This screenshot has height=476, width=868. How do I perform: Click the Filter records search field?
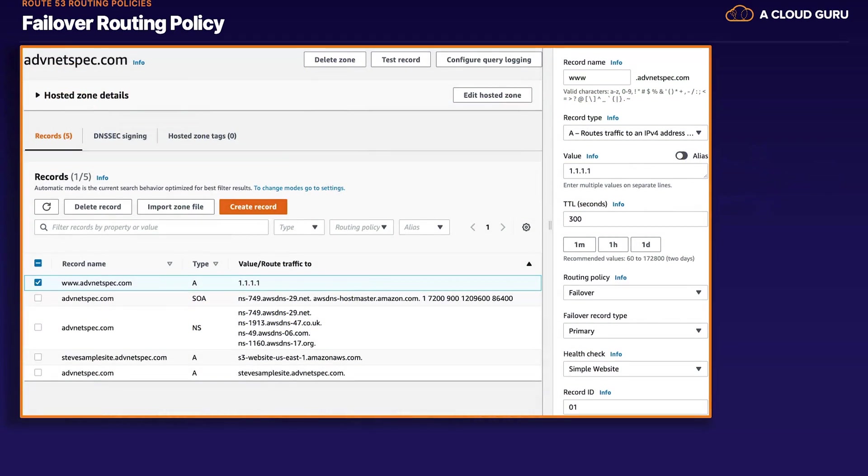pos(151,227)
